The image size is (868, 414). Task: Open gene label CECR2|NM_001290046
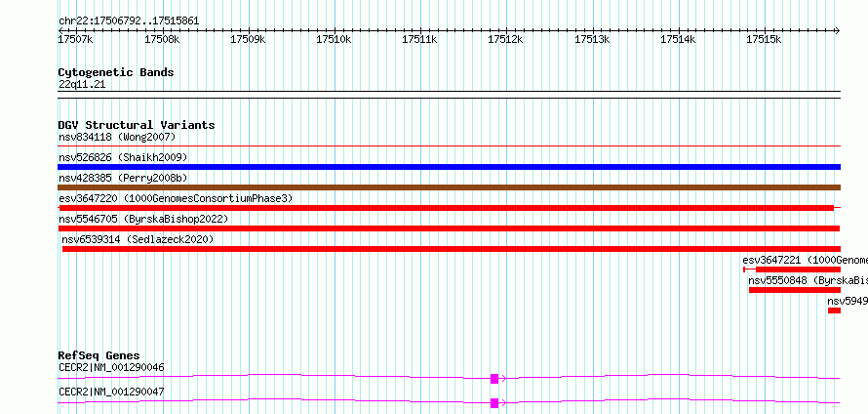pos(111,367)
